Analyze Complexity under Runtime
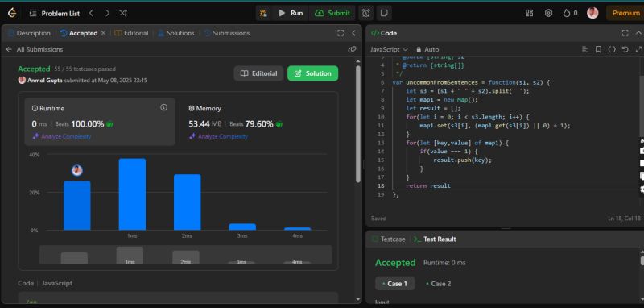This screenshot has height=308, width=644. (x=62, y=136)
